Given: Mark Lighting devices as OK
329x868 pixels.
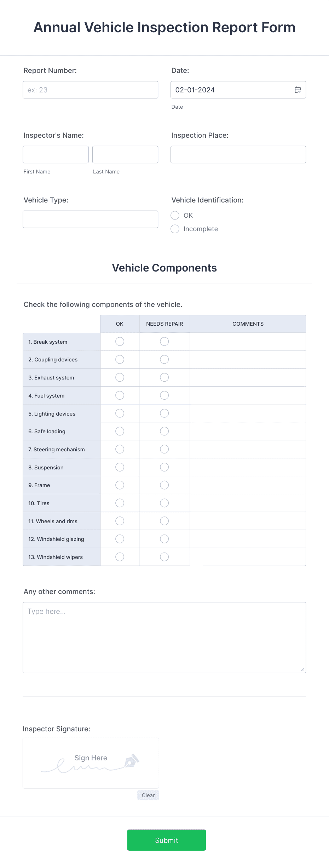Looking at the screenshot, I should pos(120,413).
